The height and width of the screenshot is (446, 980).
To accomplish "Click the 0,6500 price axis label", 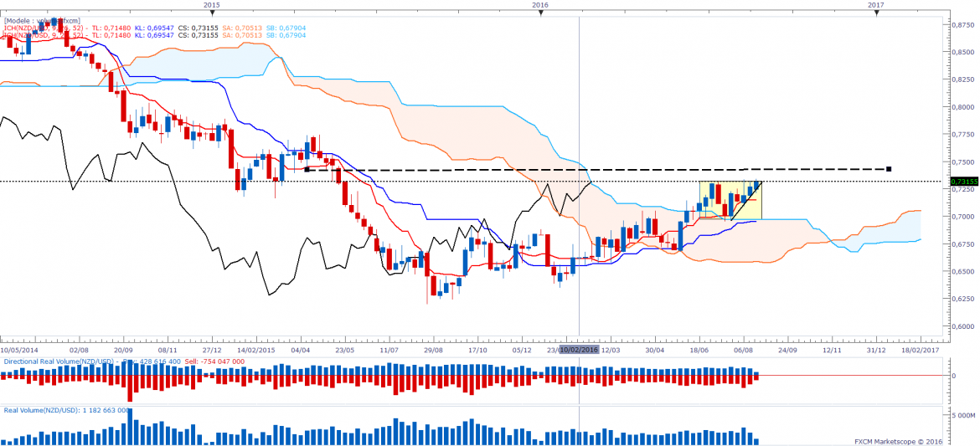I will [x=963, y=272].
